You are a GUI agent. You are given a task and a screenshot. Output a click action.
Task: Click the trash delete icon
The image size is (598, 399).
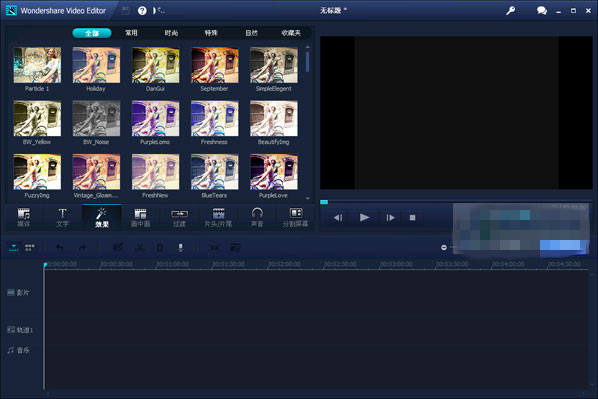(160, 248)
